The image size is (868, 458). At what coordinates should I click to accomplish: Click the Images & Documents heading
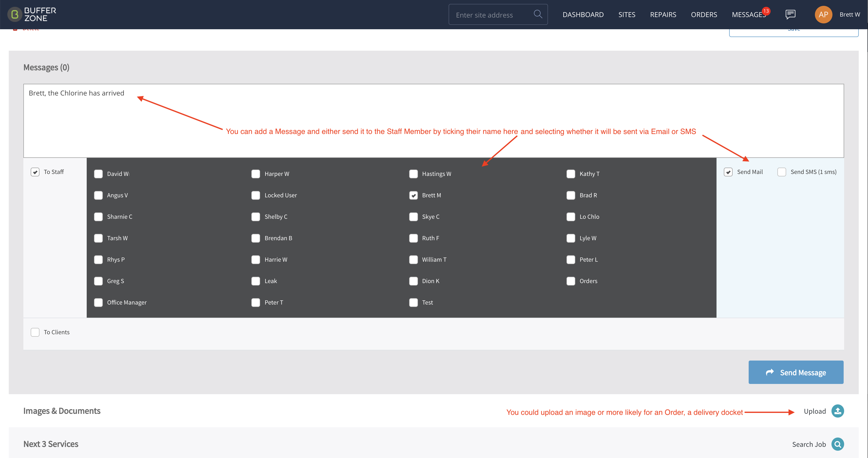(62, 411)
